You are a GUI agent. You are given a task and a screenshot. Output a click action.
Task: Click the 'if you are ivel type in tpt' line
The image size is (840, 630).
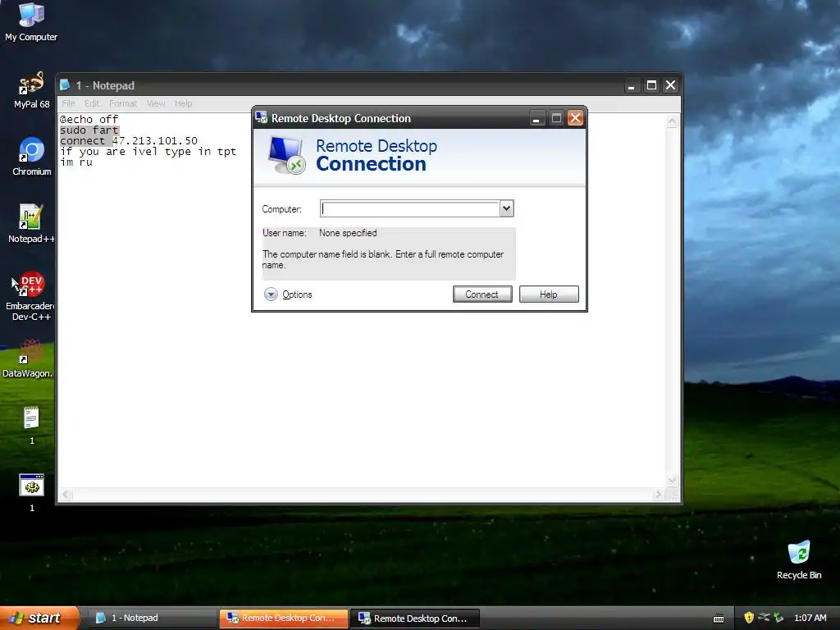coord(148,152)
